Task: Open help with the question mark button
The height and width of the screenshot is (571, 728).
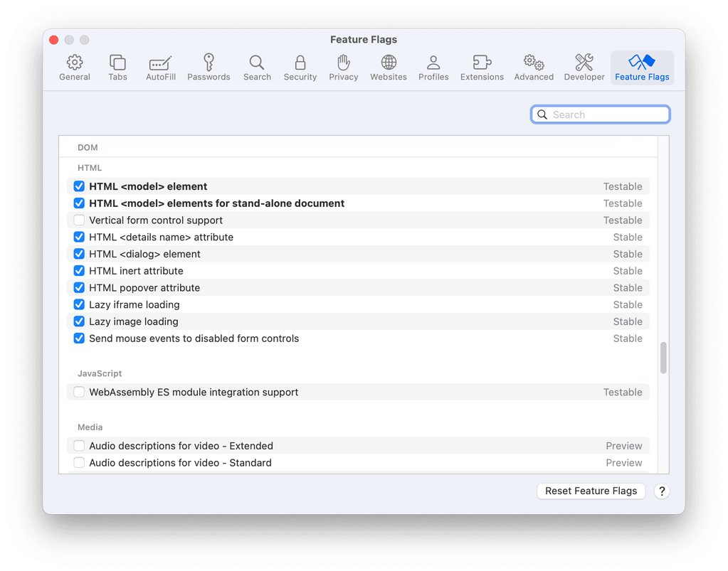Action: pyautogui.click(x=662, y=491)
